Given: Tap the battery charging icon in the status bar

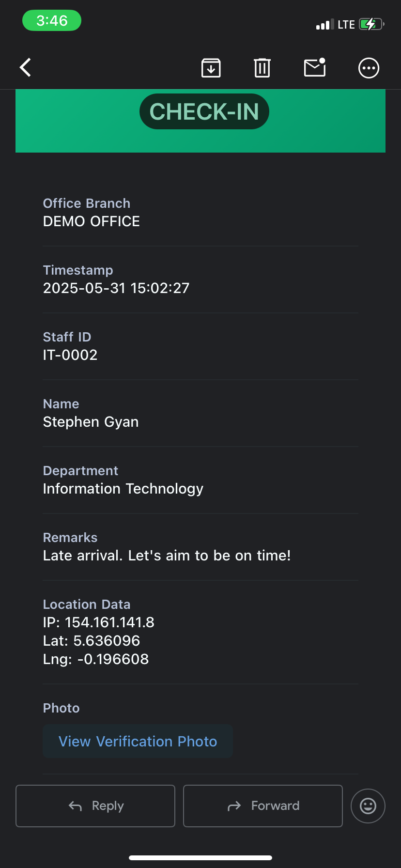Looking at the screenshot, I should pyautogui.click(x=371, y=24).
